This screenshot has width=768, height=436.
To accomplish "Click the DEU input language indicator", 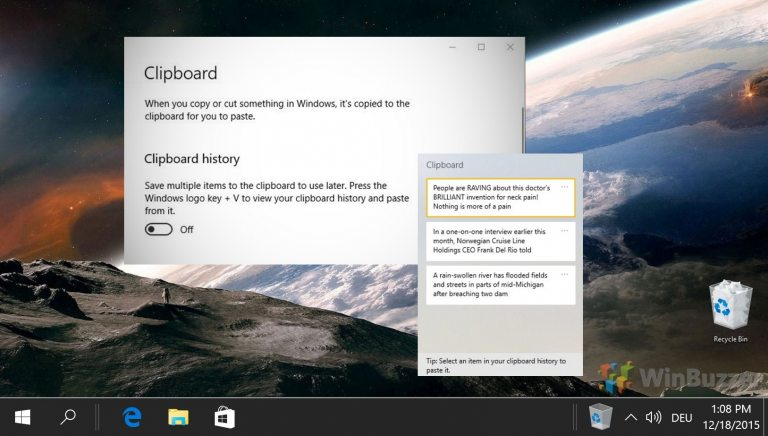I will point(682,417).
